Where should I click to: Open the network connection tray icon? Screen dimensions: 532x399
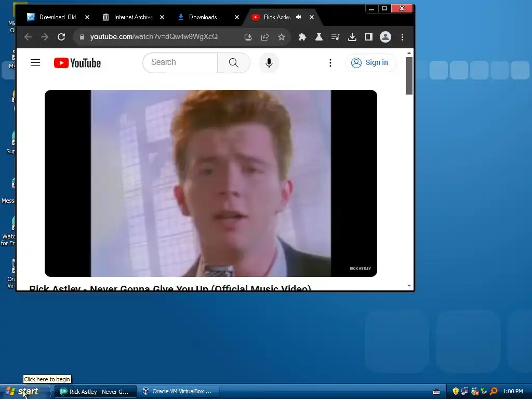point(465,391)
